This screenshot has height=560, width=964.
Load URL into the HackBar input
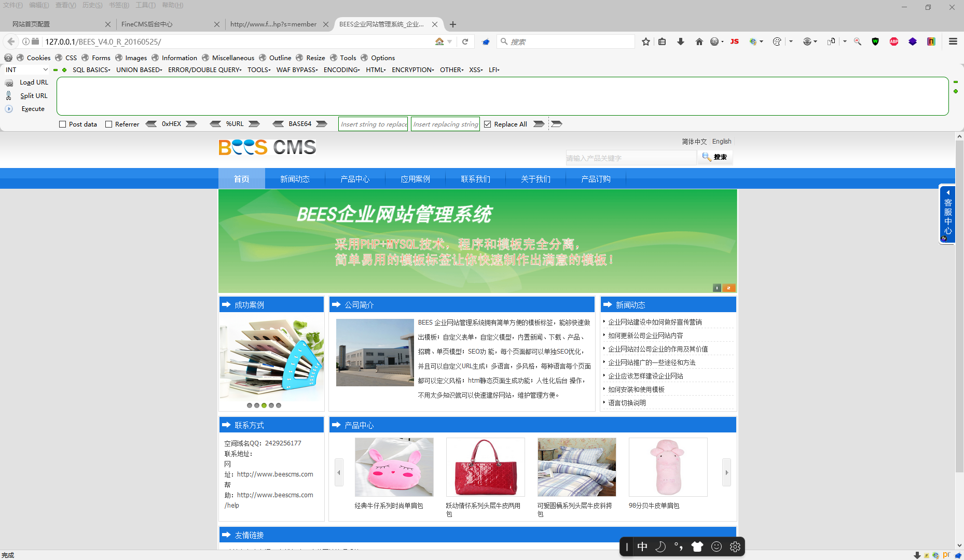coord(33,82)
